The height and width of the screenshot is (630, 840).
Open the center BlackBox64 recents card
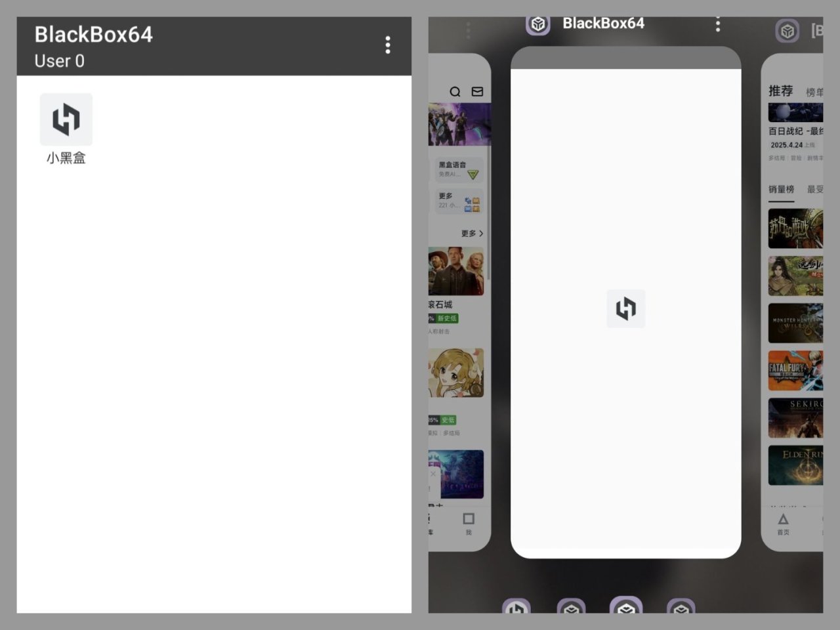tap(625, 302)
